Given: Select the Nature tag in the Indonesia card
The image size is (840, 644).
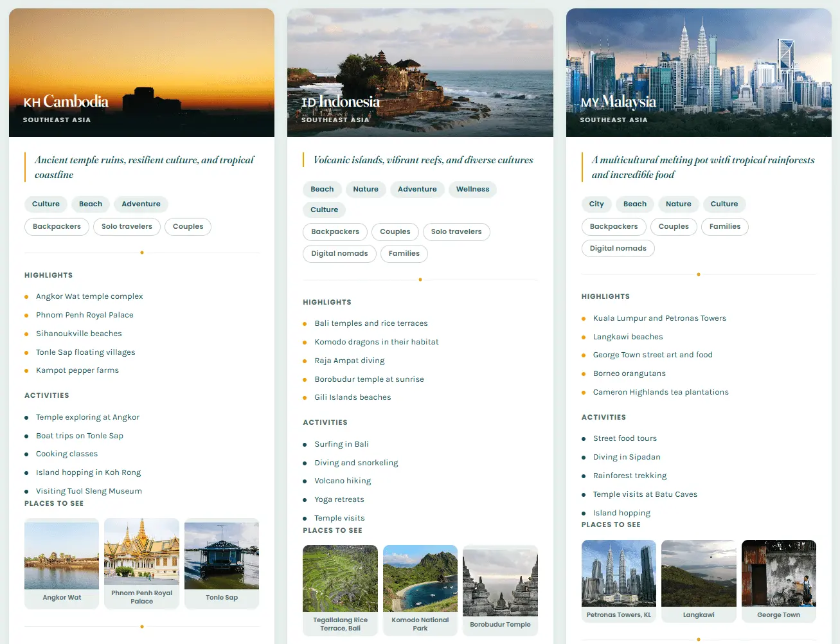Looking at the screenshot, I should pyautogui.click(x=366, y=189).
